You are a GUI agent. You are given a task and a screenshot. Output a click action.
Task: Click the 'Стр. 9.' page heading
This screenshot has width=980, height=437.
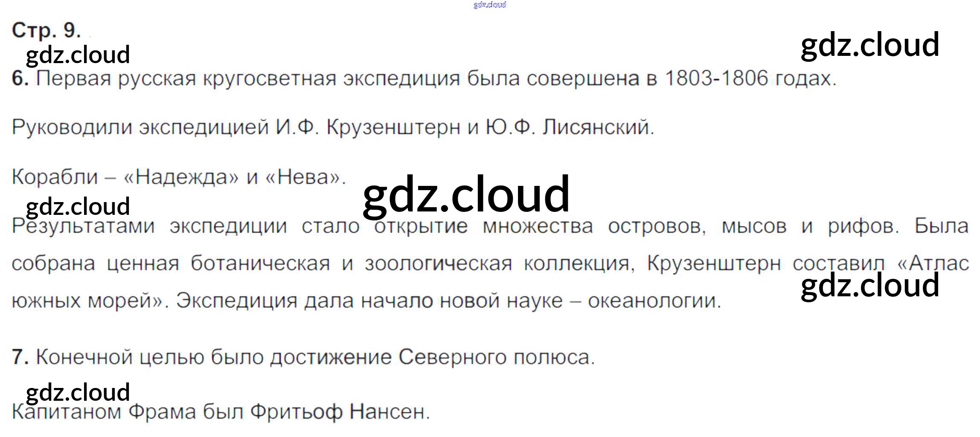46,30
